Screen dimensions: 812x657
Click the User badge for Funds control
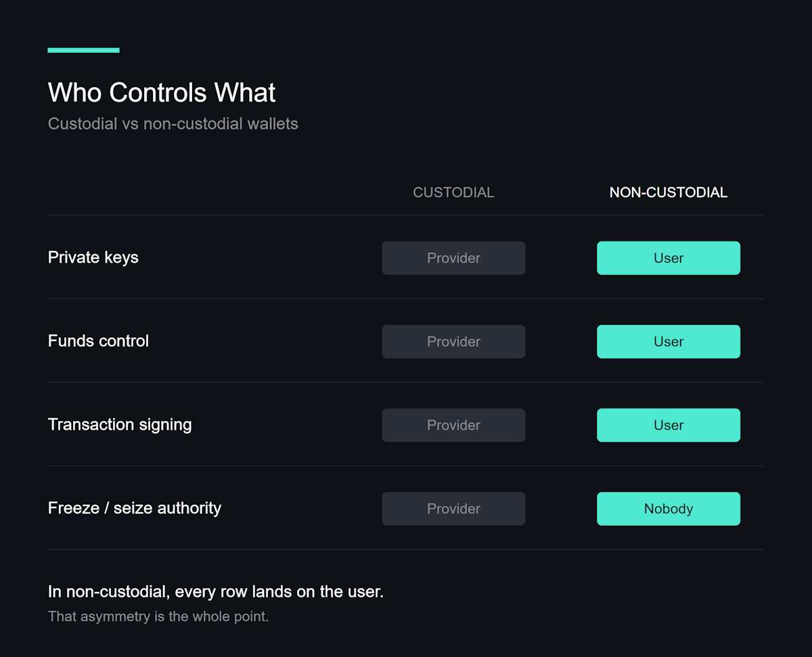coord(668,342)
